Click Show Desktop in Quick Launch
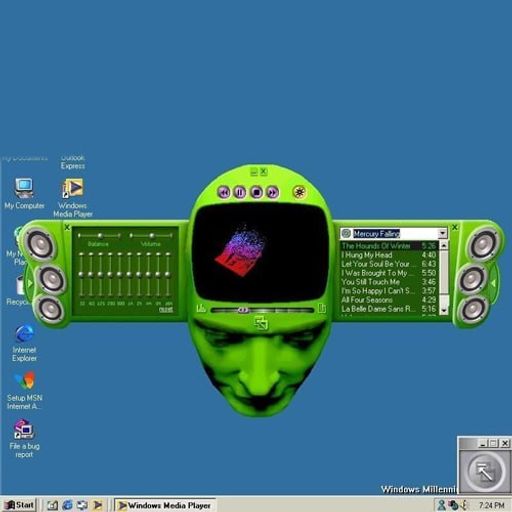512x512 pixels. [52, 505]
